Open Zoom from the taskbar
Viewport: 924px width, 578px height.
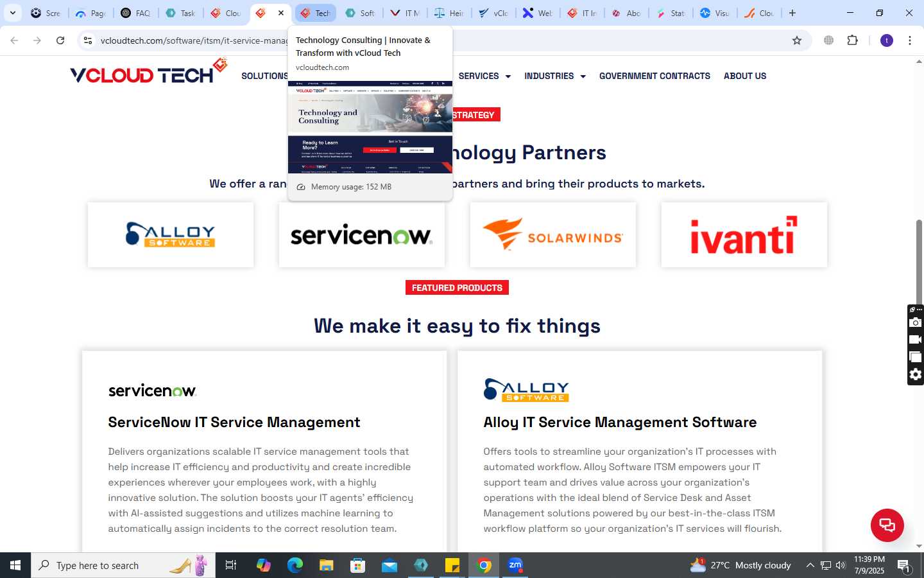coord(515,565)
